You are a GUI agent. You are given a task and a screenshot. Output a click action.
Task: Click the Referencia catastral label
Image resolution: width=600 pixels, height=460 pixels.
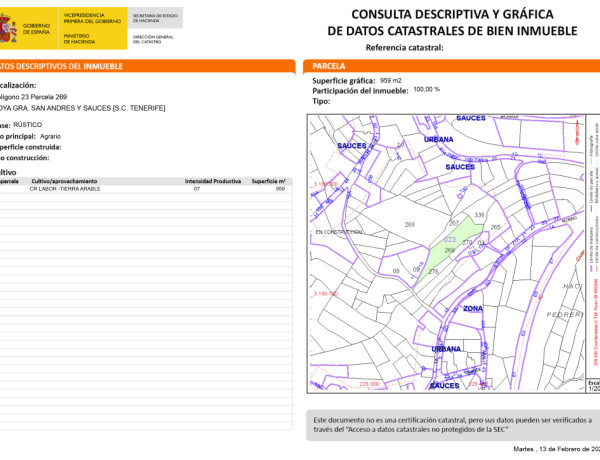point(404,47)
